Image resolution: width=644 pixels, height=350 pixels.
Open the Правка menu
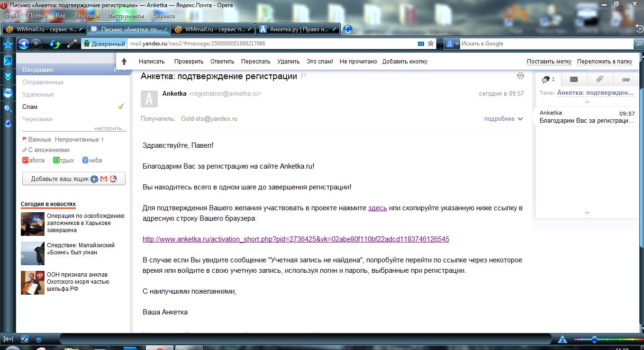(37, 16)
